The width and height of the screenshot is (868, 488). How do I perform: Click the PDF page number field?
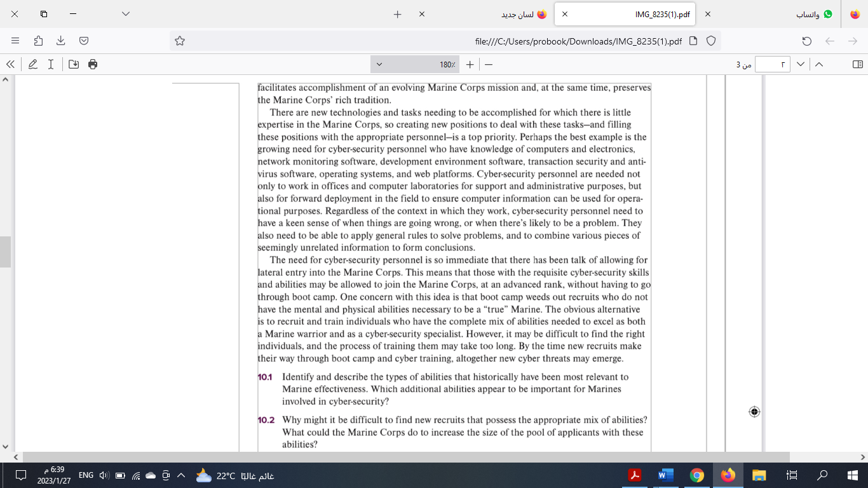click(773, 64)
